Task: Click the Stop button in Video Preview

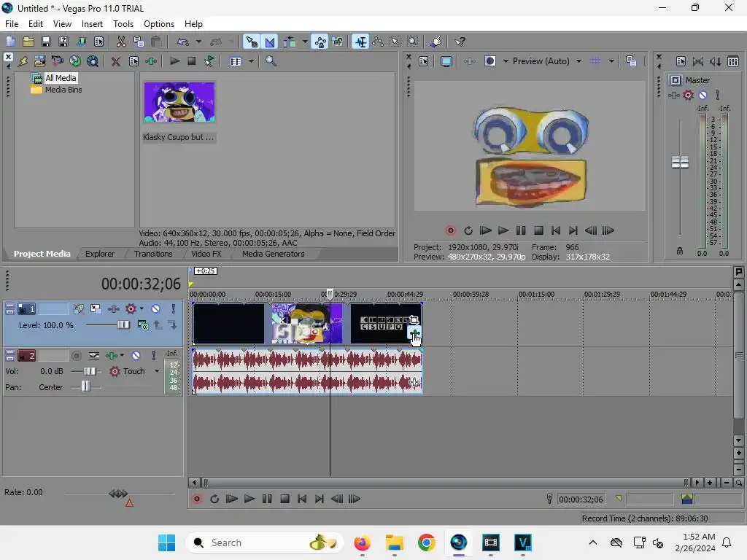Action: coord(538,230)
